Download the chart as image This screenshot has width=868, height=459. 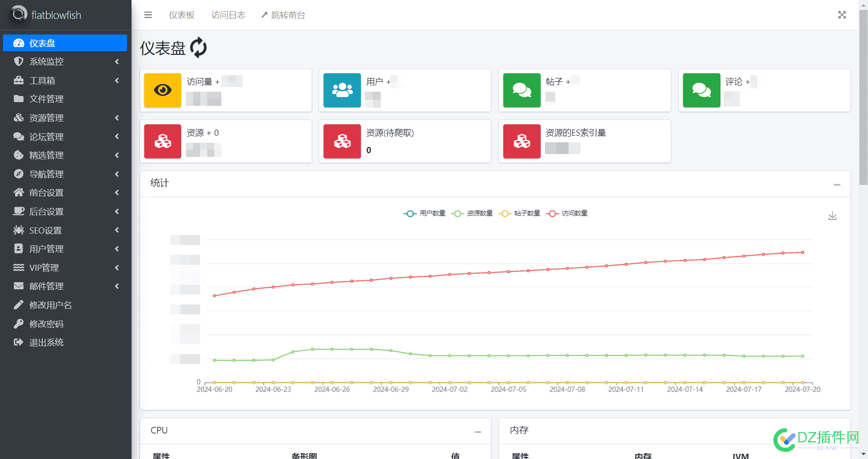[833, 216]
